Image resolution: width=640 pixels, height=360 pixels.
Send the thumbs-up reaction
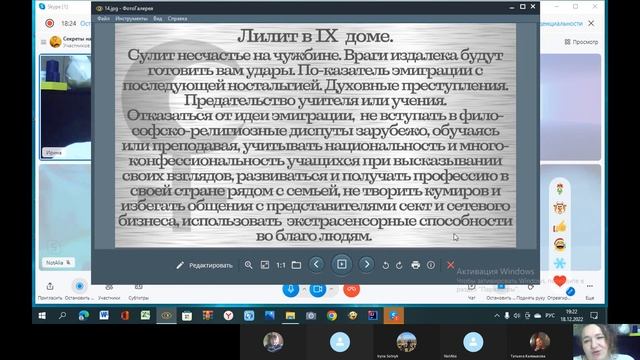click(560, 227)
